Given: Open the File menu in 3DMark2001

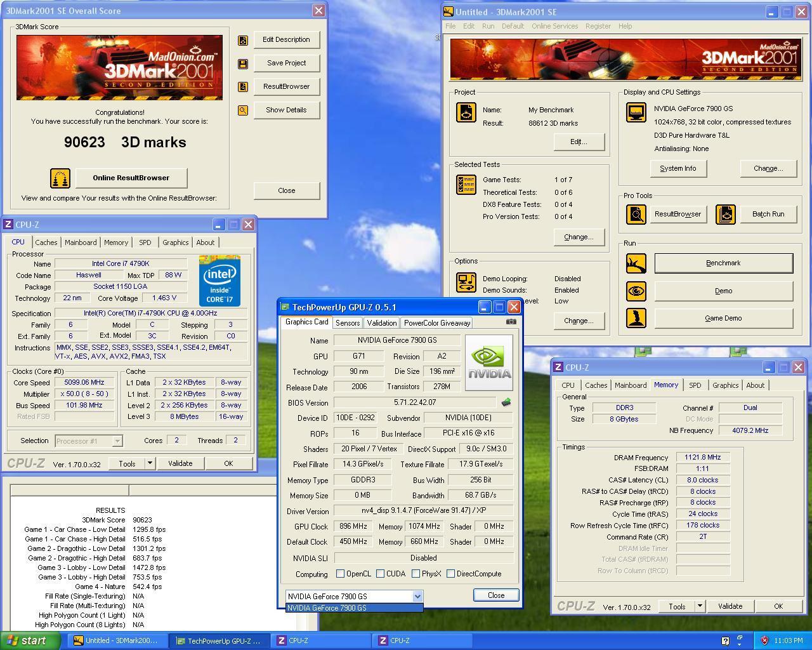Looking at the screenshot, I should (450, 26).
